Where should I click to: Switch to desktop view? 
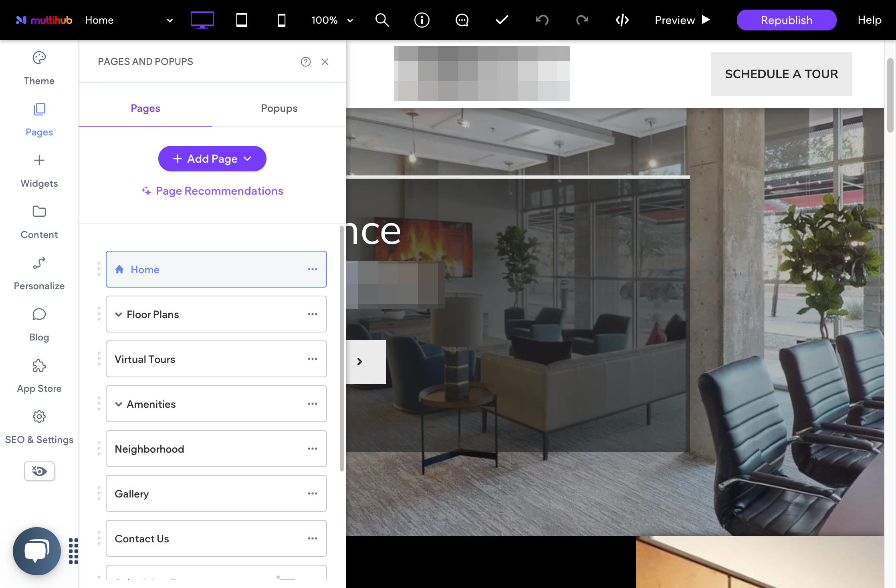click(x=202, y=20)
